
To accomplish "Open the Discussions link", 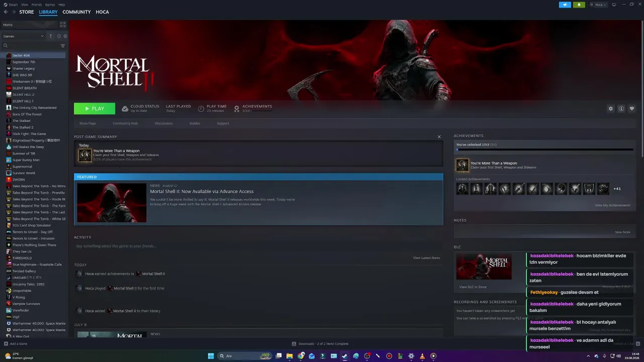I will pos(164,123).
